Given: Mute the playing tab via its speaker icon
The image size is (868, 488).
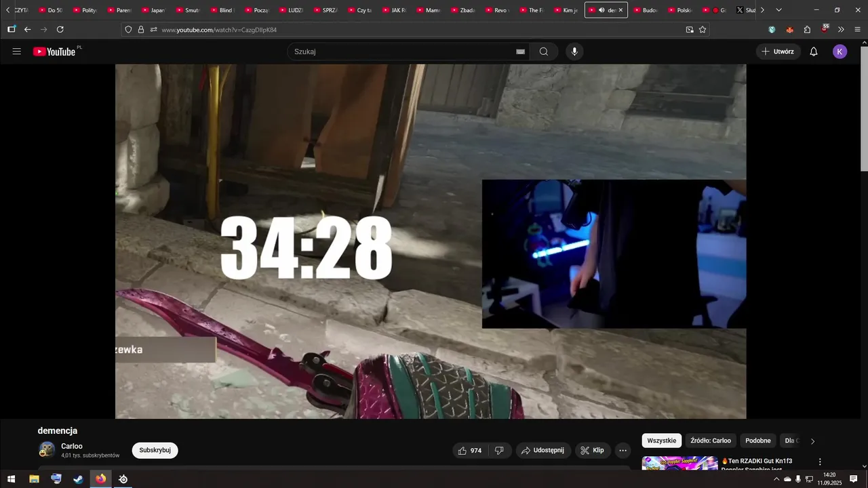Looking at the screenshot, I should click(x=601, y=10).
